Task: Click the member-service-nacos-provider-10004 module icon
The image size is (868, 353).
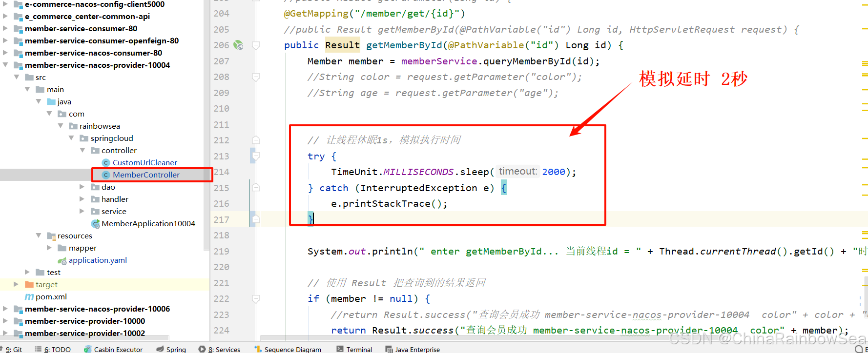Action: [x=19, y=65]
